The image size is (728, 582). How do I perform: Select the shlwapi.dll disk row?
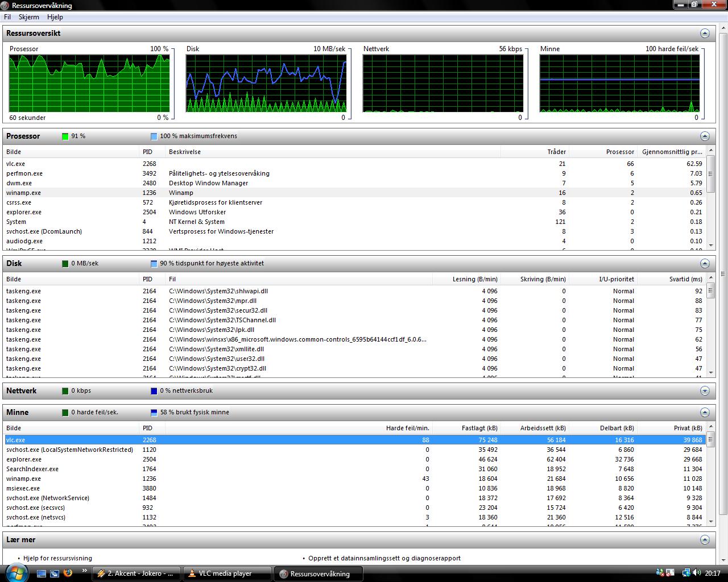tap(355, 291)
